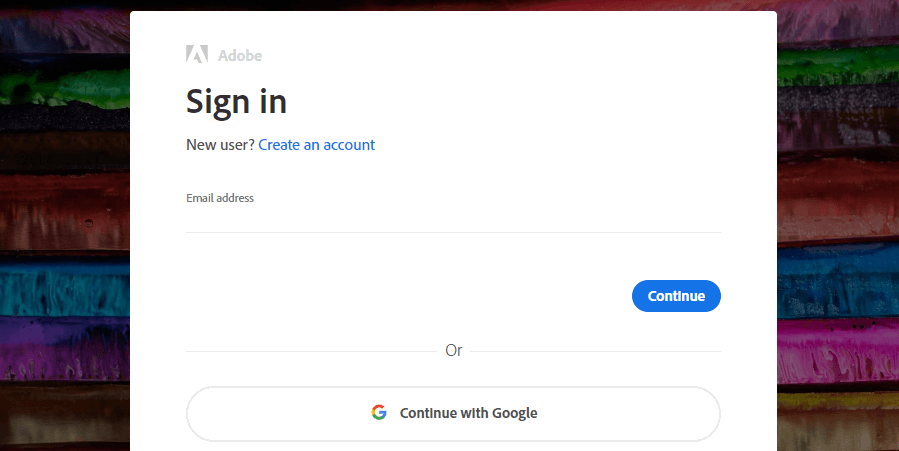Click the New user? text
Image resolution: width=899 pixels, height=451 pixels.
pyautogui.click(x=220, y=145)
